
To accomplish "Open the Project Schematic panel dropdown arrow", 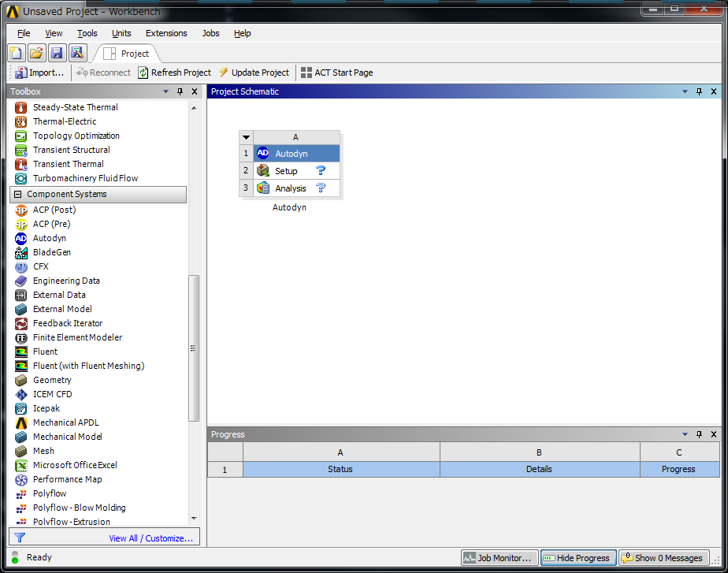I will click(685, 91).
